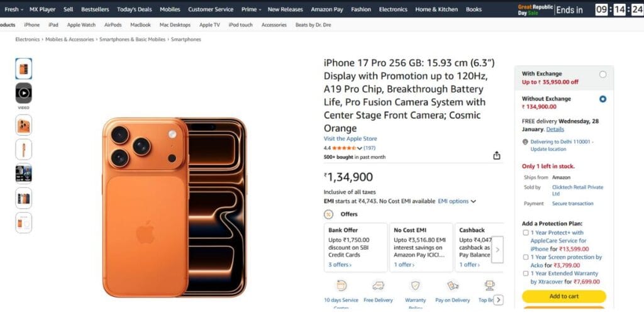The height and width of the screenshot is (322, 644).
Task: Select the camera close-up image thumbnail
Action: [x=24, y=125]
